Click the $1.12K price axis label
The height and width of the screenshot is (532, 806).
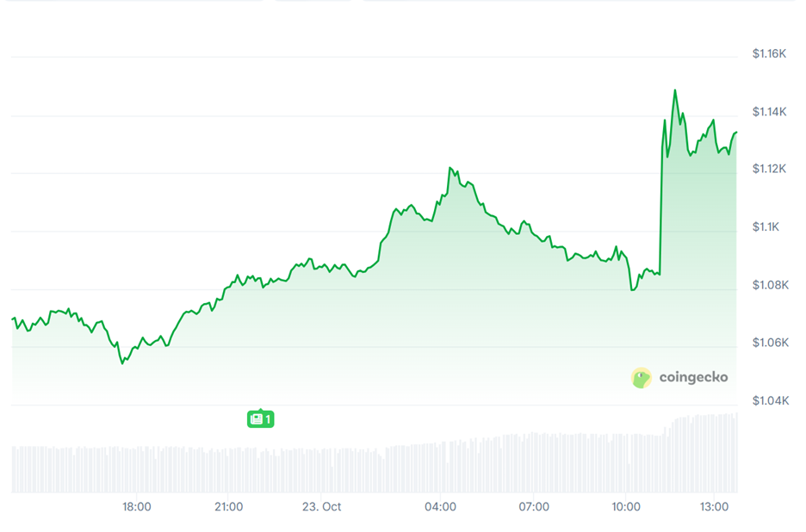tap(770, 169)
